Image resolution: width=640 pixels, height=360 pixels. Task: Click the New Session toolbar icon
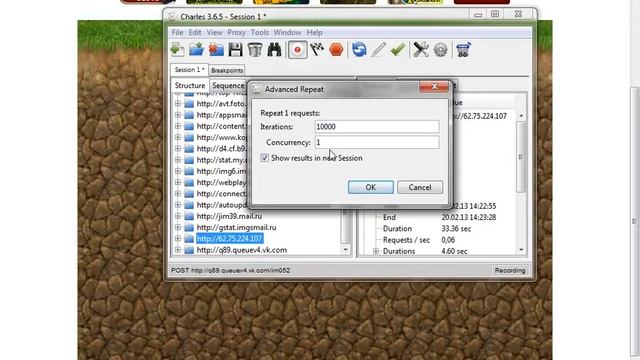(178, 50)
